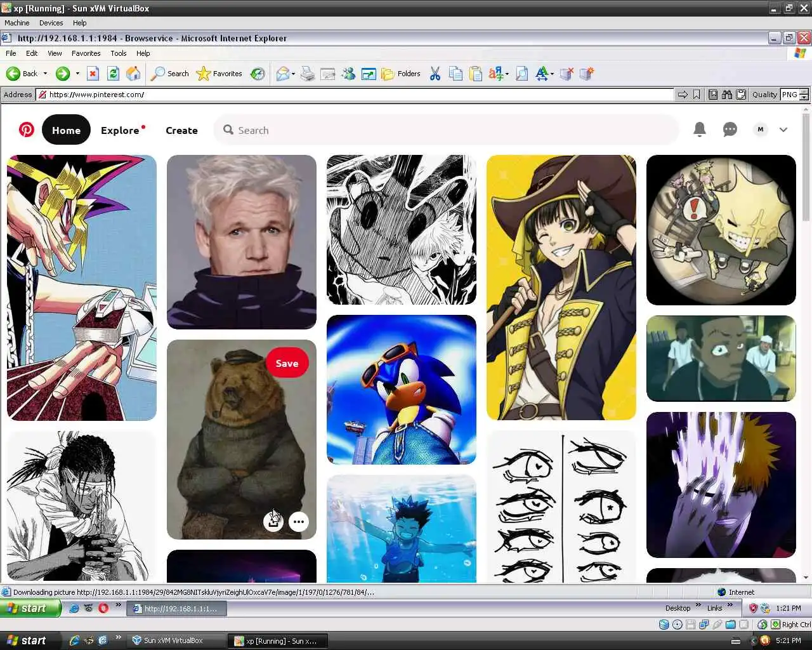The image size is (812, 650).
Task: Click the Paste clipboard icon
Action: pos(476,74)
